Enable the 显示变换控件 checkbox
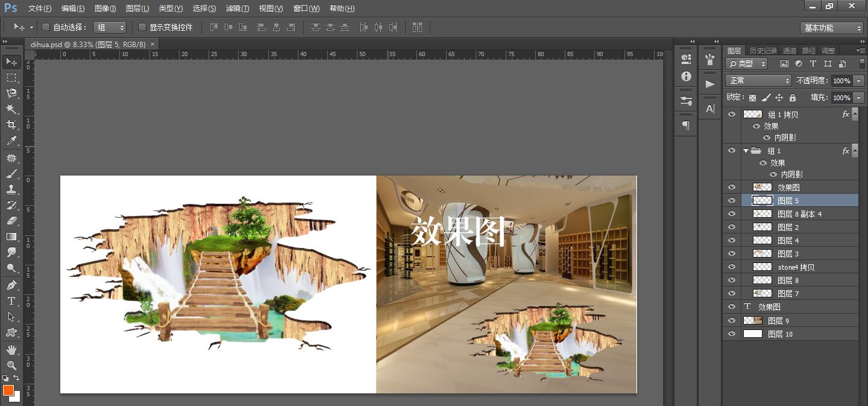The width and height of the screenshot is (868, 406). (142, 27)
